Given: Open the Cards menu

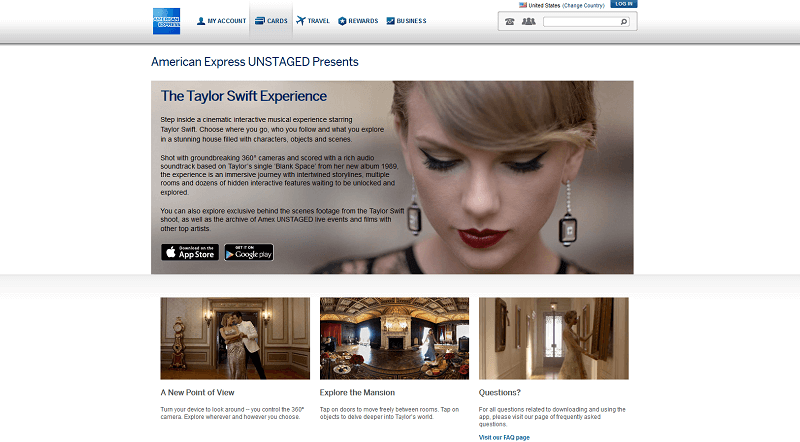Looking at the screenshot, I should tap(271, 21).
